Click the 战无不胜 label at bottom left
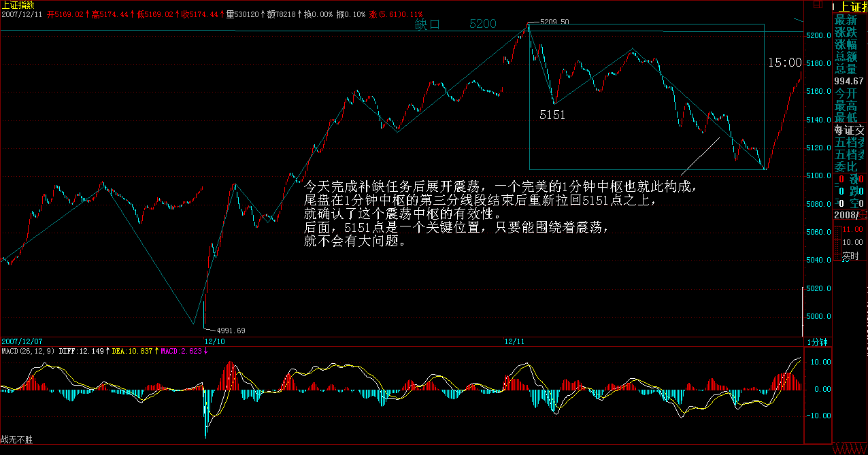The image size is (868, 455). pos(17,440)
